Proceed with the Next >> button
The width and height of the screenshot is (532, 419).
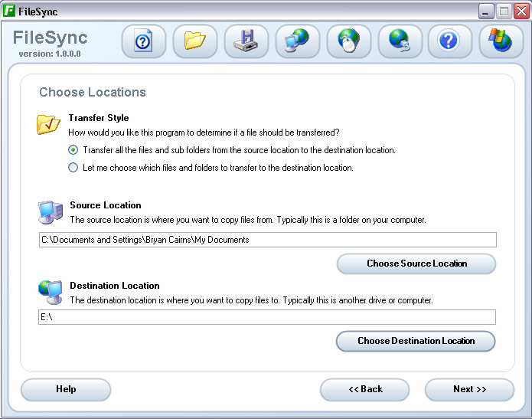point(469,389)
